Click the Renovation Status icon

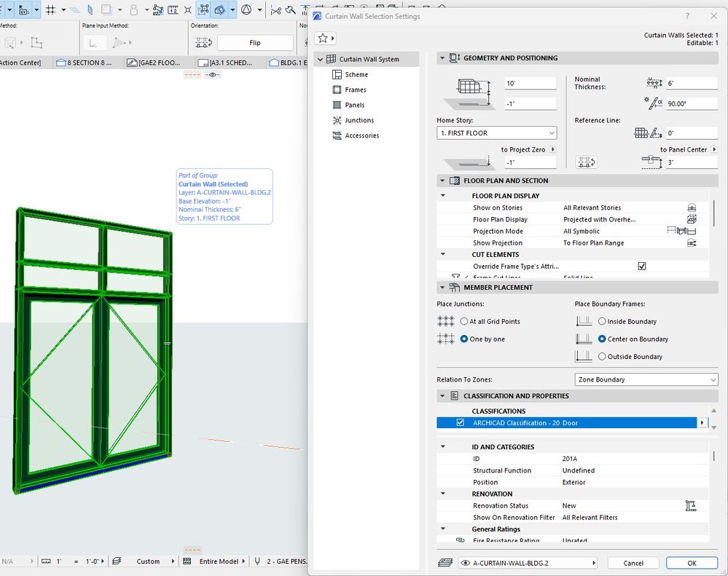[x=691, y=505]
